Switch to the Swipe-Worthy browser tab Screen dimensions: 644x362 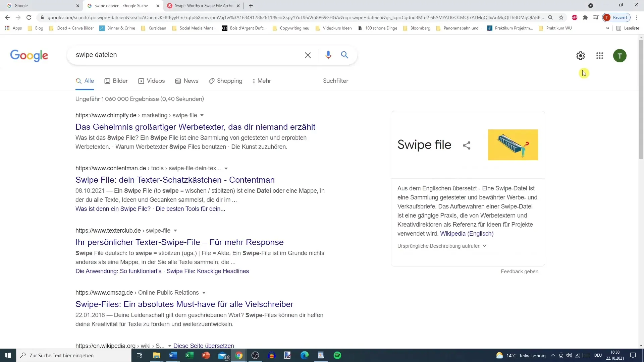click(203, 6)
